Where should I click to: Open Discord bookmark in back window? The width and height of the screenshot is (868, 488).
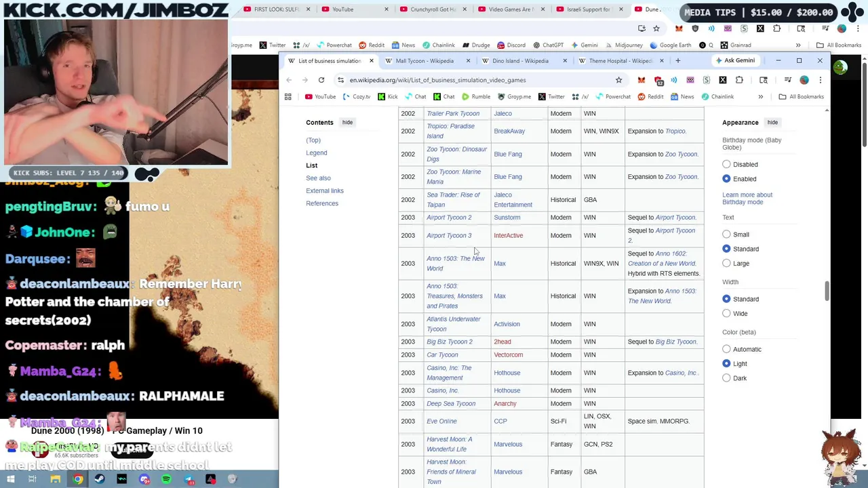click(511, 45)
